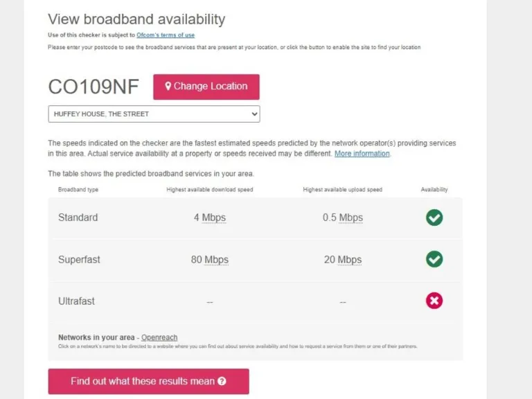Click the Superfast availability green checkmark icon
Screen dimensions: 532x399
(434, 259)
